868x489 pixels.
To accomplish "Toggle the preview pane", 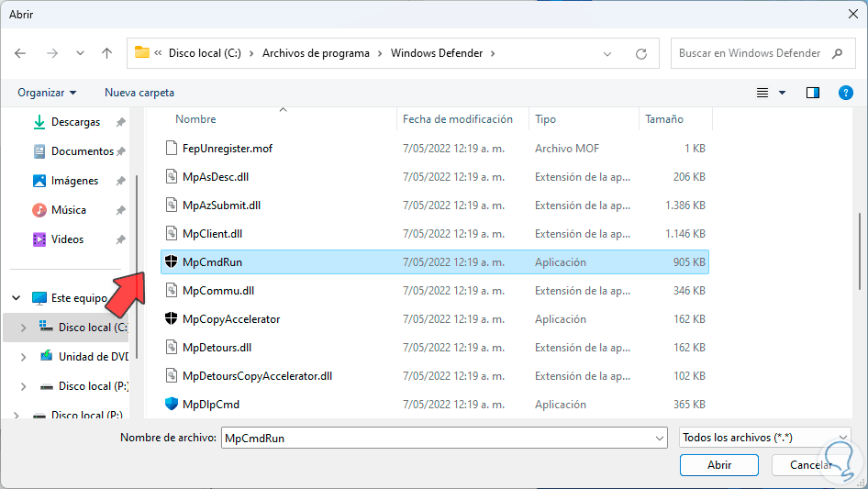I will pos(813,93).
